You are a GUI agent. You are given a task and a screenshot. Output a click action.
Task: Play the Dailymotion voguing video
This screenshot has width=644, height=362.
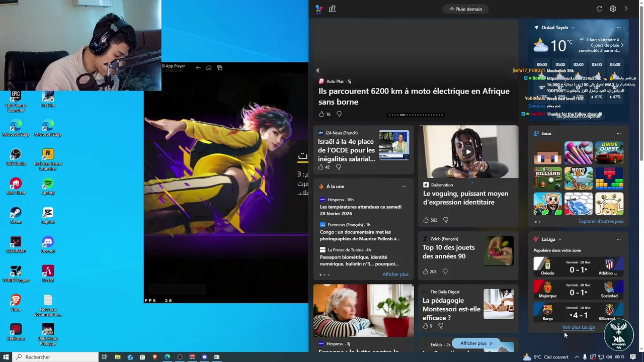coord(468,152)
